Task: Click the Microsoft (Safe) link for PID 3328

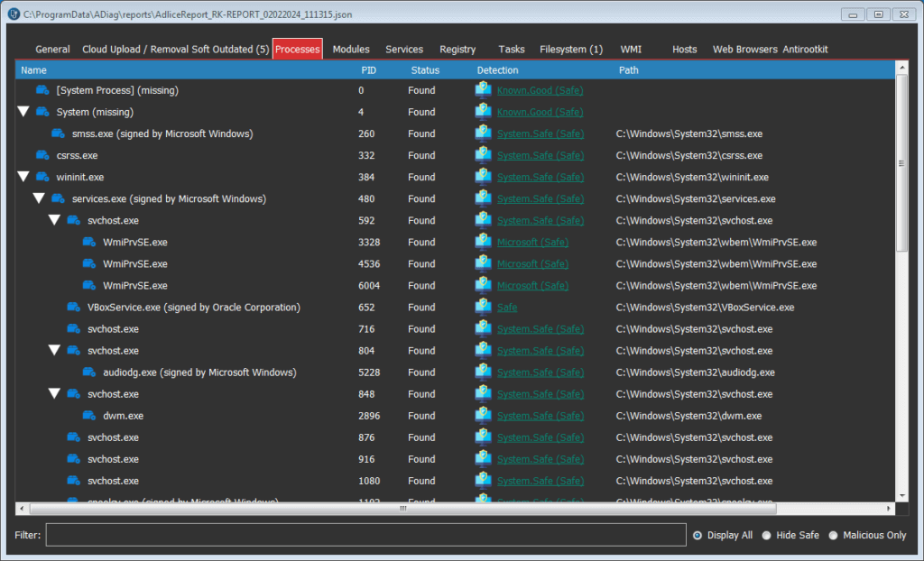Action: coord(532,243)
